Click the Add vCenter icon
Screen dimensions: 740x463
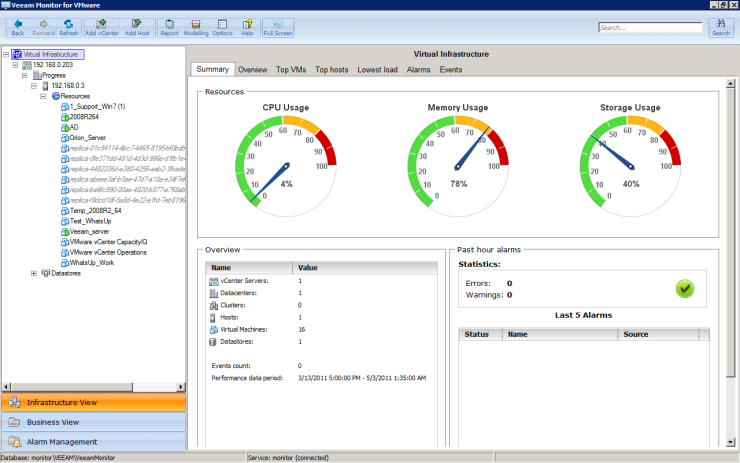(x=101, y=24)
